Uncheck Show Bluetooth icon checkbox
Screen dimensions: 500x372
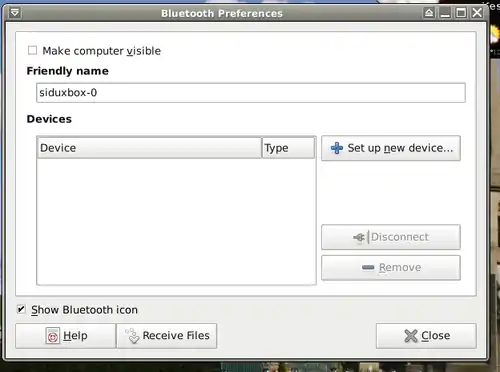coord(21,309)
